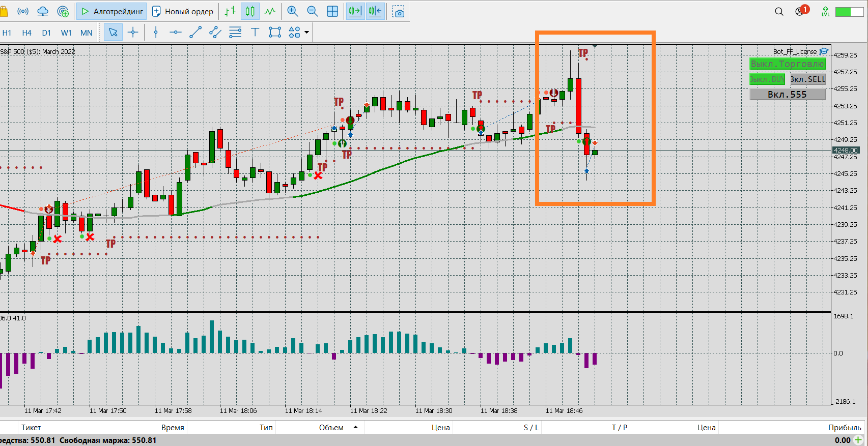The width and height of the screenshot is (868, 446).
Task: Click the 11 Mar 18:46 time axis label
Action: click(x=564, y=410)
